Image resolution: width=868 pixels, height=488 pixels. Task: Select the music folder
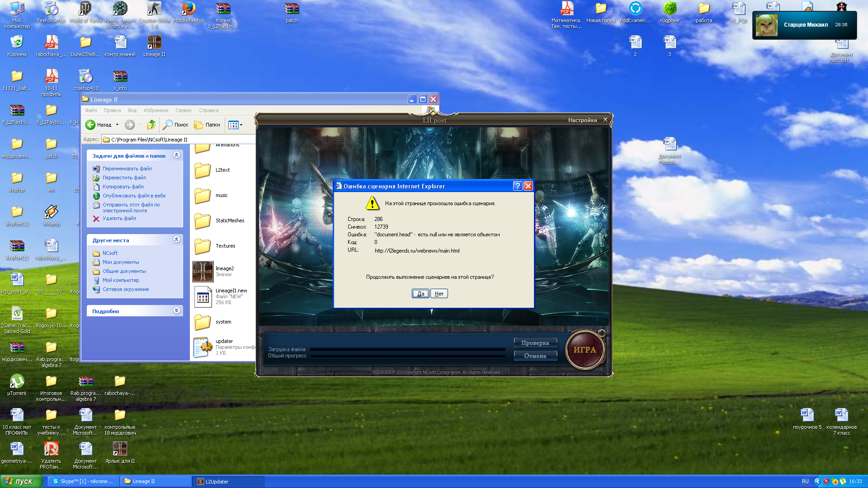point(211,195)
